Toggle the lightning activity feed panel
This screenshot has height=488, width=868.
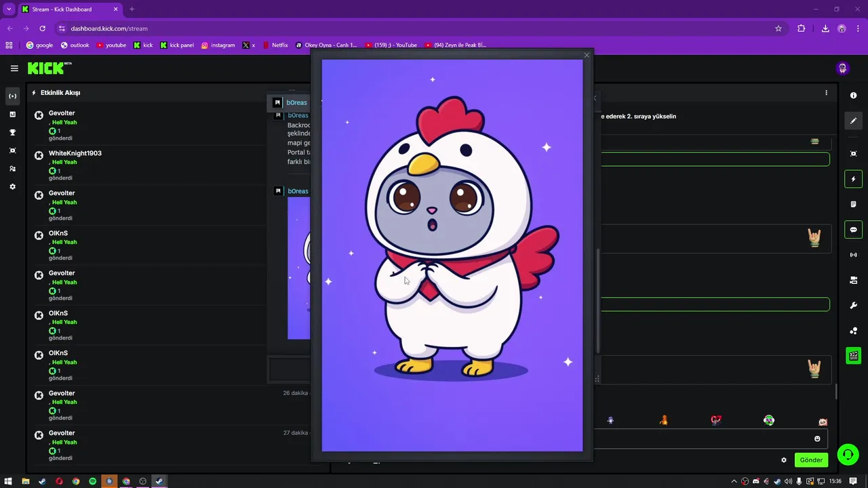click(x=854, y=179)
